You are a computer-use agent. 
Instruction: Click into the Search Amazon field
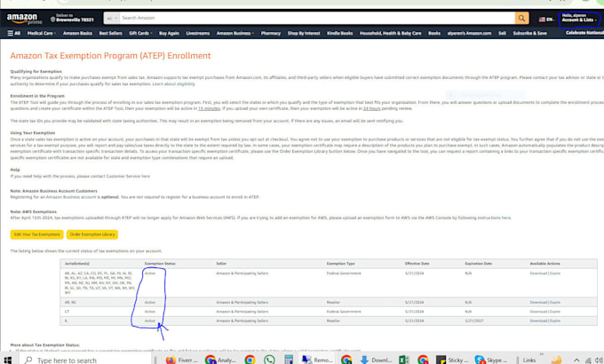click(x=317, y=18)
